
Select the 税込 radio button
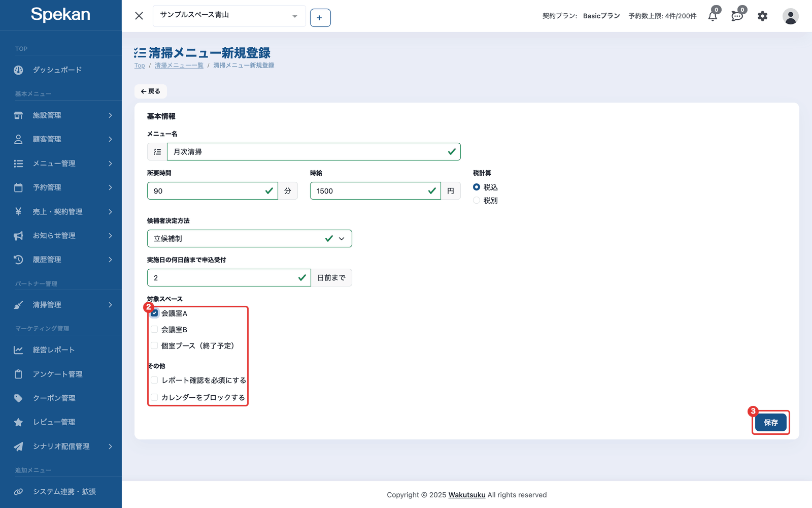(477, 187)
